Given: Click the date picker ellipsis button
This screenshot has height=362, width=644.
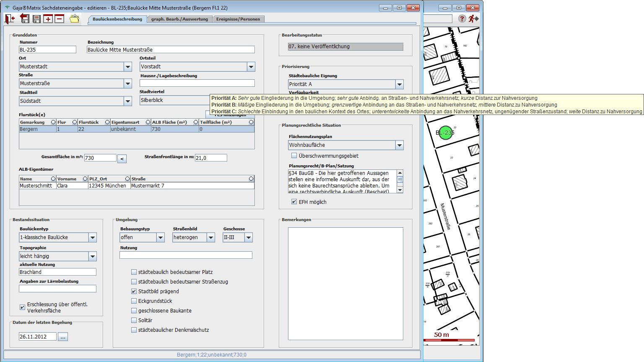Looking at the screenshot, I should point(63,337).
